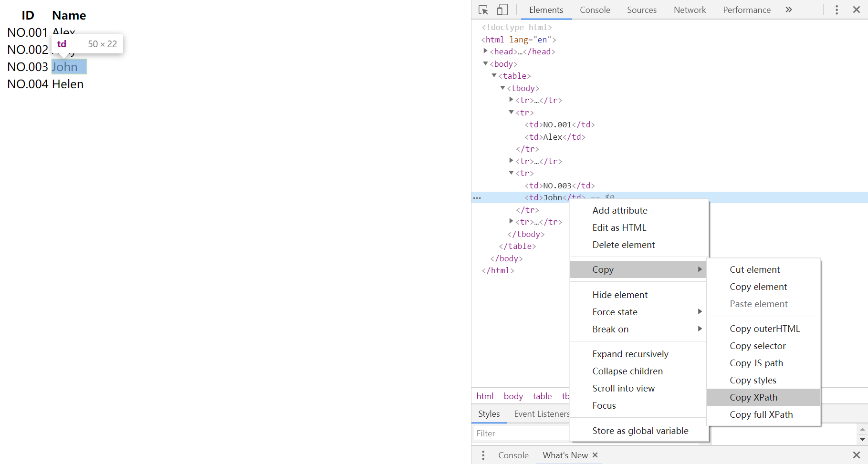
Task: Select the Event Listeners pane tab
Action: point(541,414)
